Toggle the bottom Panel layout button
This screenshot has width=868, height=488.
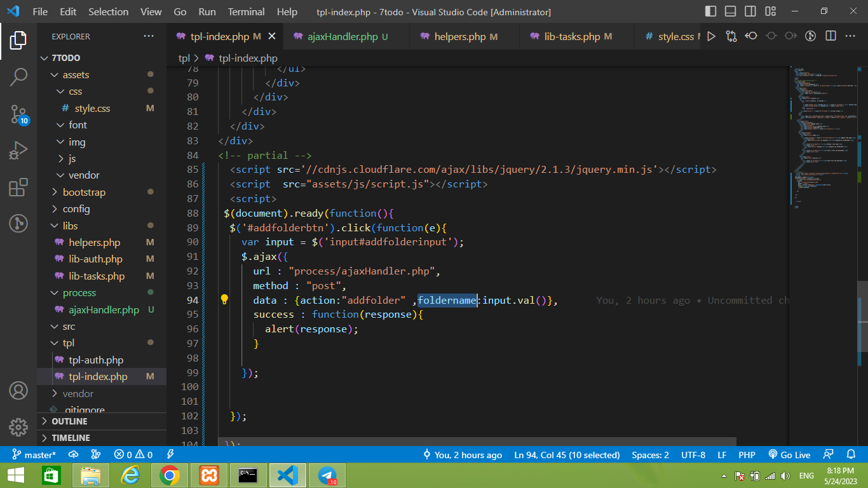click(x=731, y=11)
